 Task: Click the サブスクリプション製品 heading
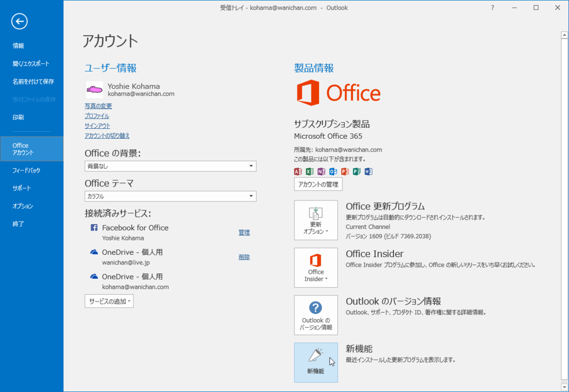(x=332, y=124)
